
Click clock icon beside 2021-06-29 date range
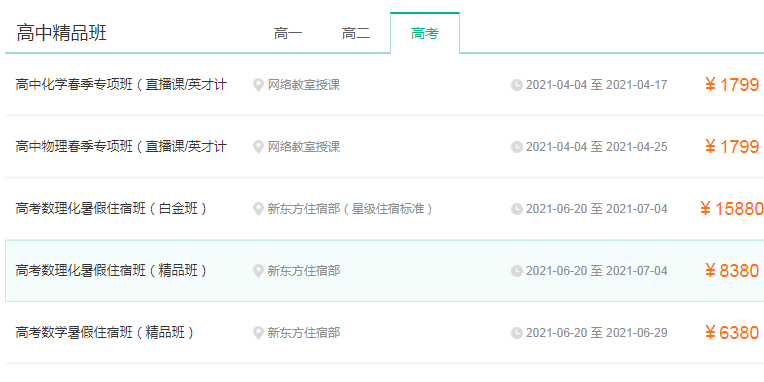[x=516, y=333]
